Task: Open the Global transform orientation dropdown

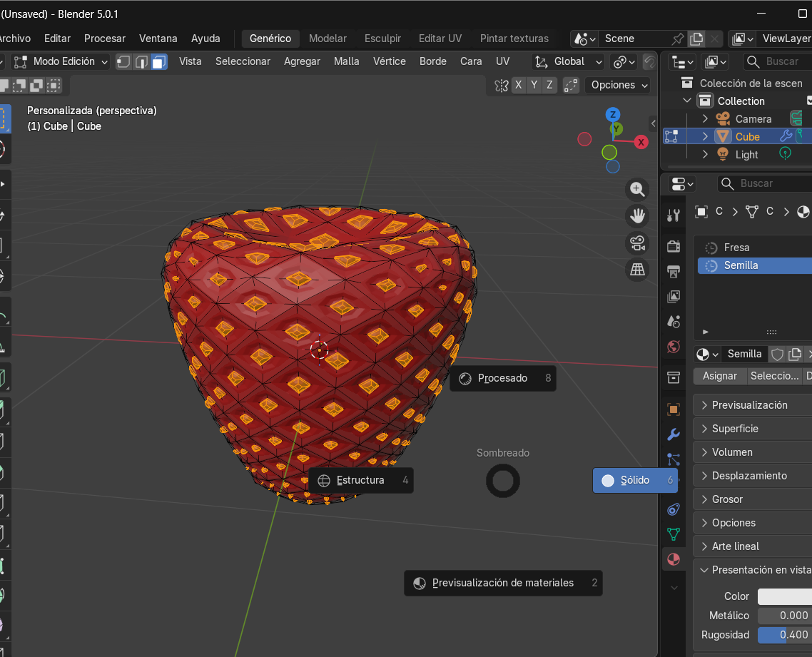Action: (569, 61)
